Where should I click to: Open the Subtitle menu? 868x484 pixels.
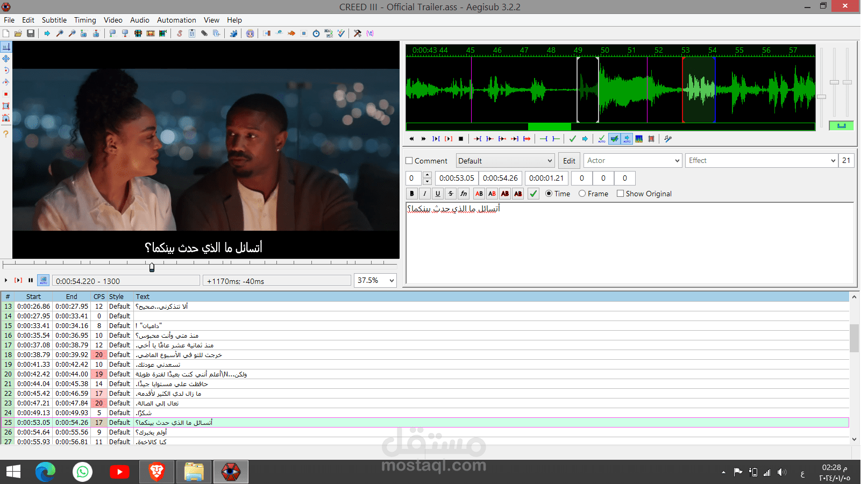[x=54, y=20]
